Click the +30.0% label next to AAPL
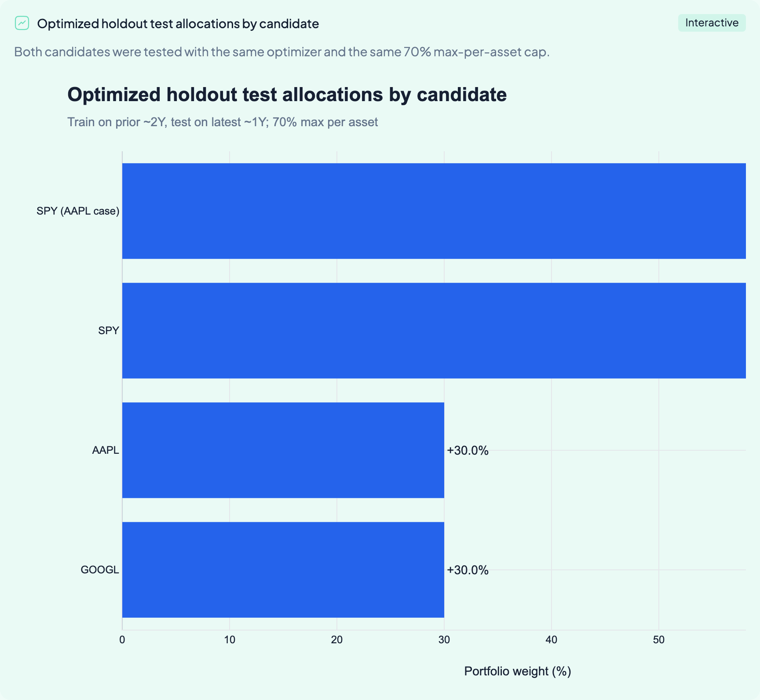This screenshot has height=700, width=760. 468,450
